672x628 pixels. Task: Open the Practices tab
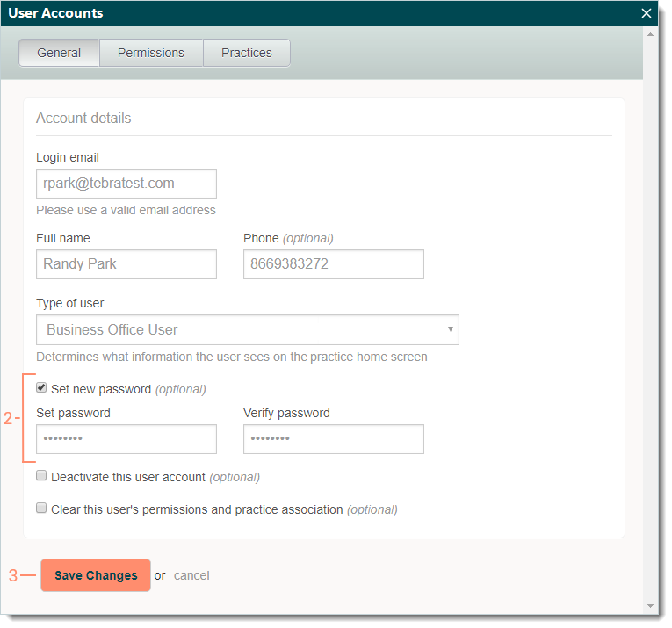click(x=247, y=53)
